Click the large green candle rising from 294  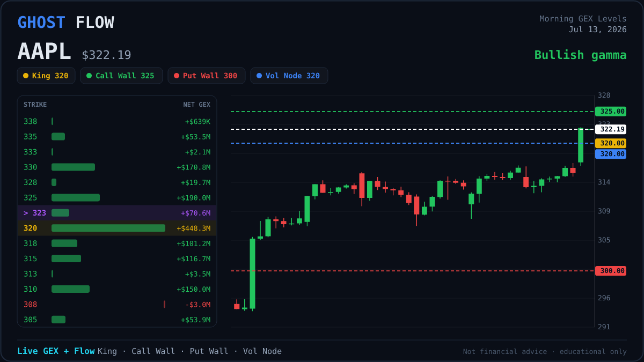point(252,274)
